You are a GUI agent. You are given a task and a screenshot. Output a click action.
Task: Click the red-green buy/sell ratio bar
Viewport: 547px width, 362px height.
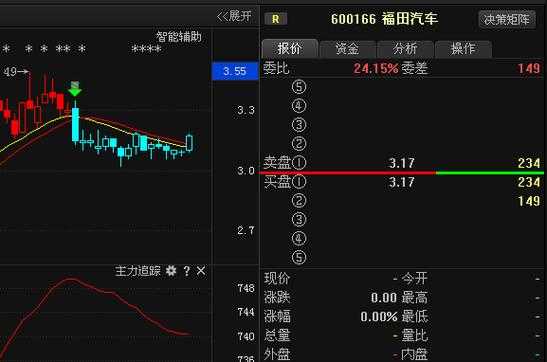click(401, 173)
